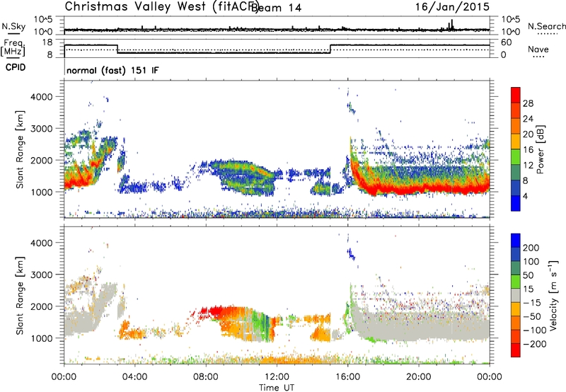Click the red bottom of the velocity colorbar
This screenshot has height=392, width=566.
(x=516, y=350)
